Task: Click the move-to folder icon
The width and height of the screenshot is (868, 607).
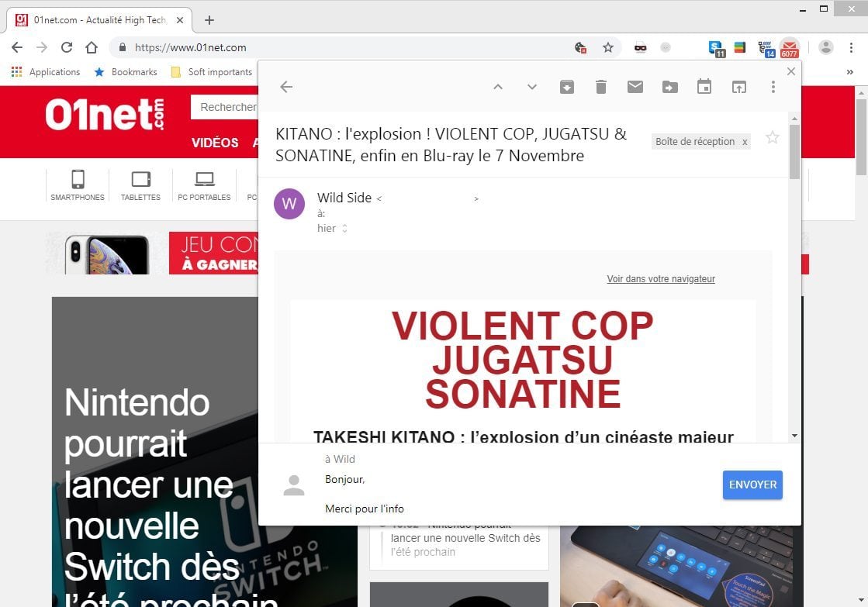Action: click(669, 87)
